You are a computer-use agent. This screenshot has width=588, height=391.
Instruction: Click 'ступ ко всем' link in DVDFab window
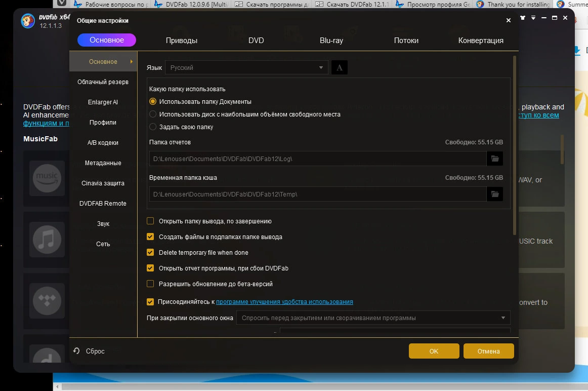(538, 115)
